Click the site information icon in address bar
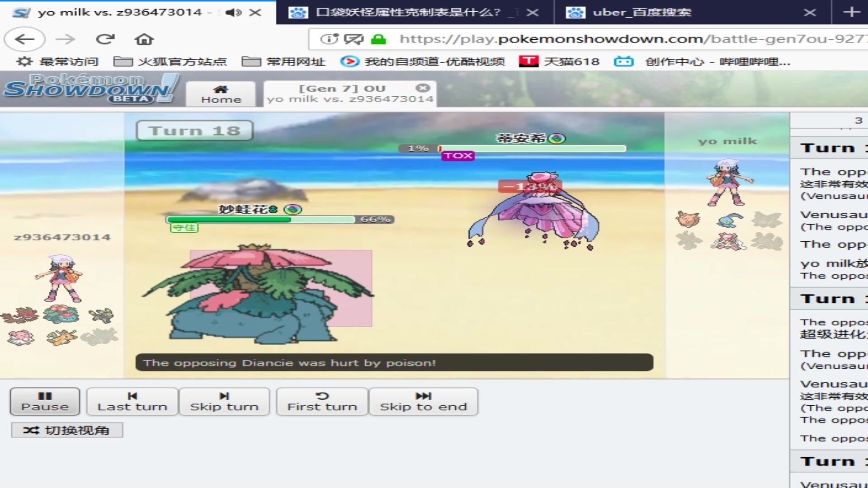The height and width of the screenshot is (488, 868). pos(329,39)
